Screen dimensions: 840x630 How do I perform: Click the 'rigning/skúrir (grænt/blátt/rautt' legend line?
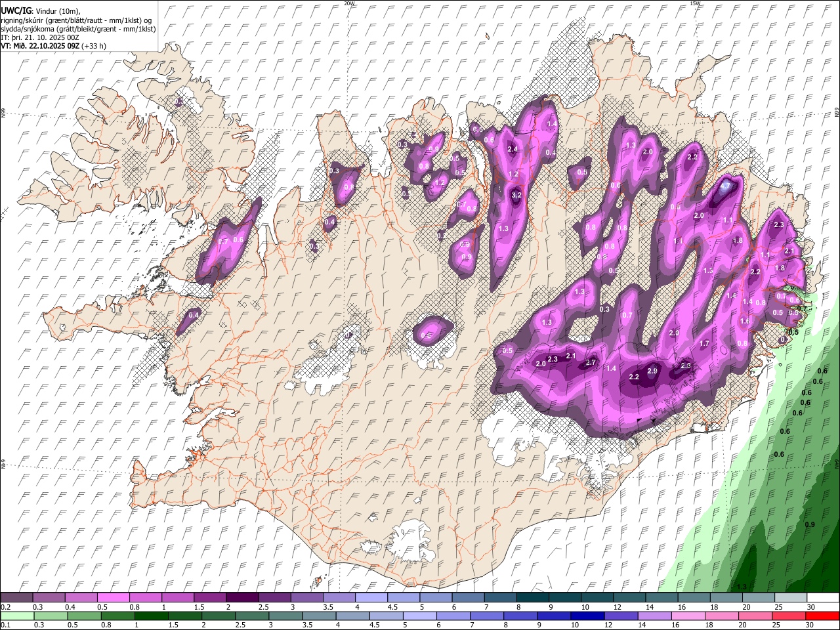(x=77, y=20)
